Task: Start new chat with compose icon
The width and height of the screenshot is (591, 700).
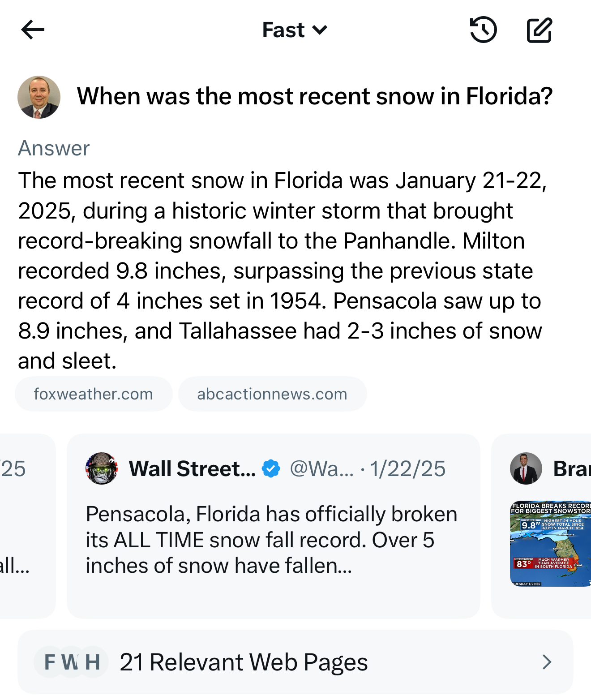Action: 539,30
